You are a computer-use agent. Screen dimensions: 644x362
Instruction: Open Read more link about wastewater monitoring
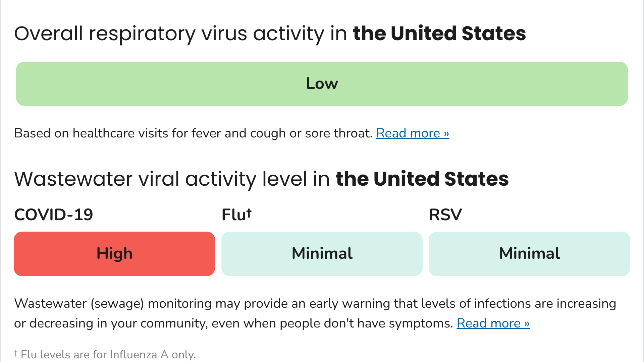(x=493, y=323)
